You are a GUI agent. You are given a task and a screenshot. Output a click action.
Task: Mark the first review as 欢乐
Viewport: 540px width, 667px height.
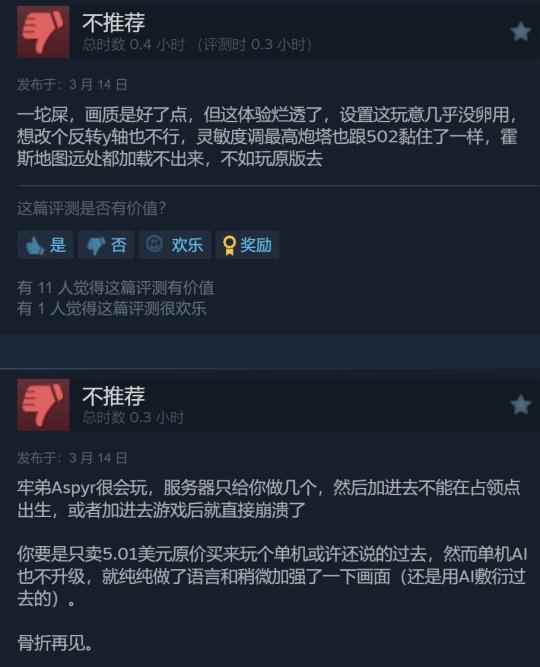(175, 245)
